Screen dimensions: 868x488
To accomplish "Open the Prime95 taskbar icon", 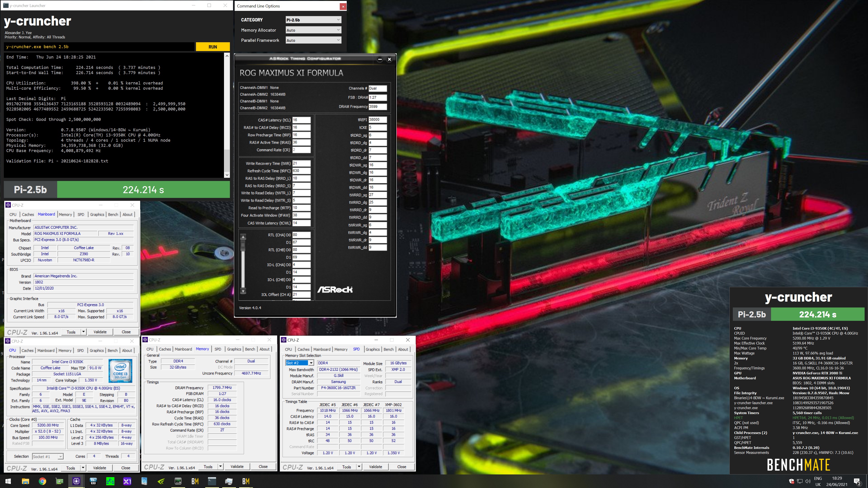I will [110, 481].
